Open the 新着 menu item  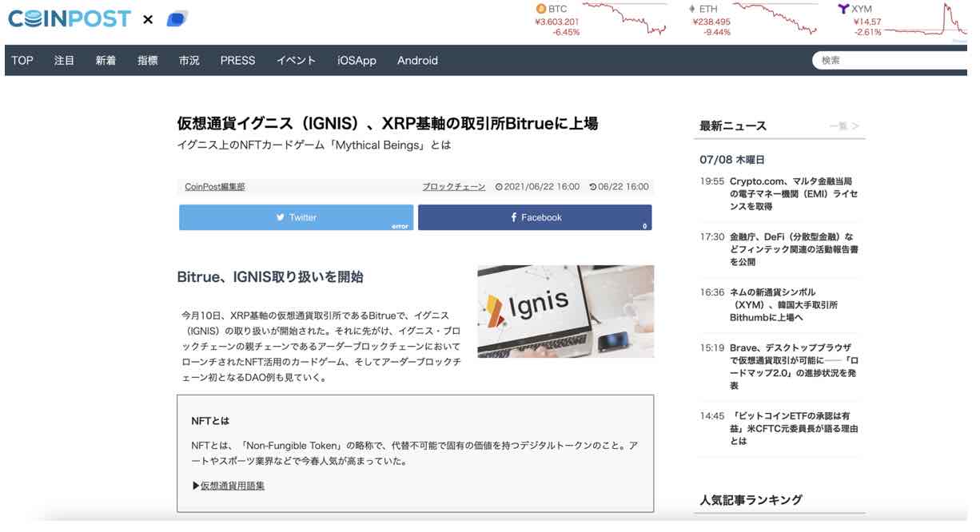pos(106,61)
